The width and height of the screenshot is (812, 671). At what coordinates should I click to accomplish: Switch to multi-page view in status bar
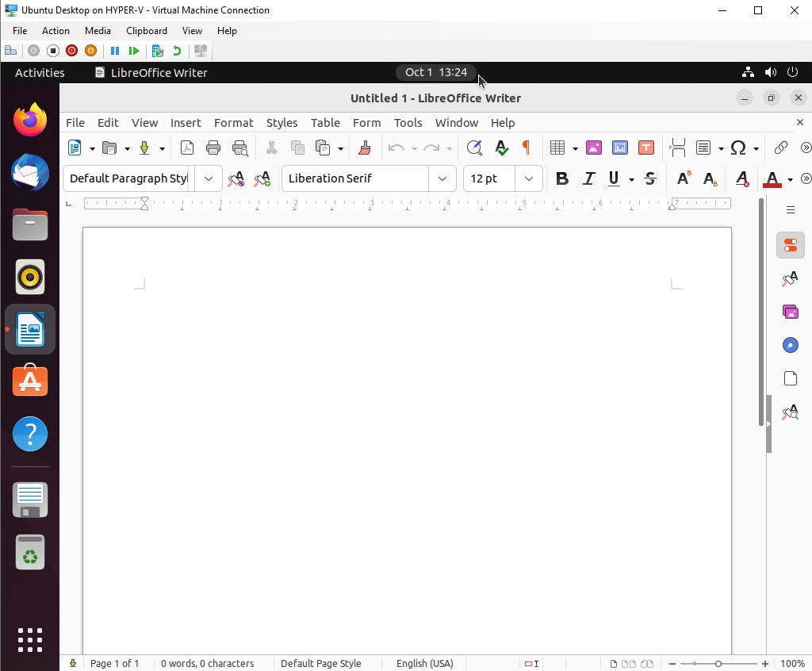tap(629, 664)
